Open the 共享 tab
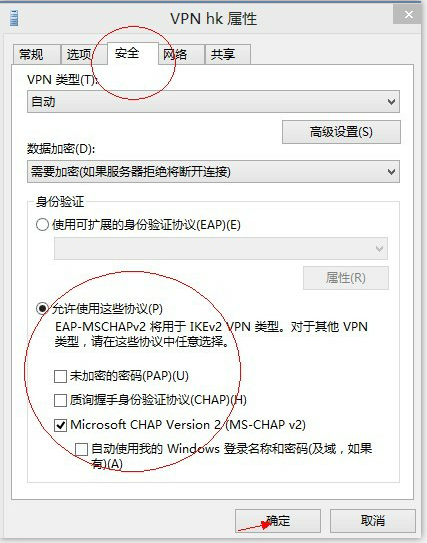Screen dimensions: 427x543 click(227, 54)
